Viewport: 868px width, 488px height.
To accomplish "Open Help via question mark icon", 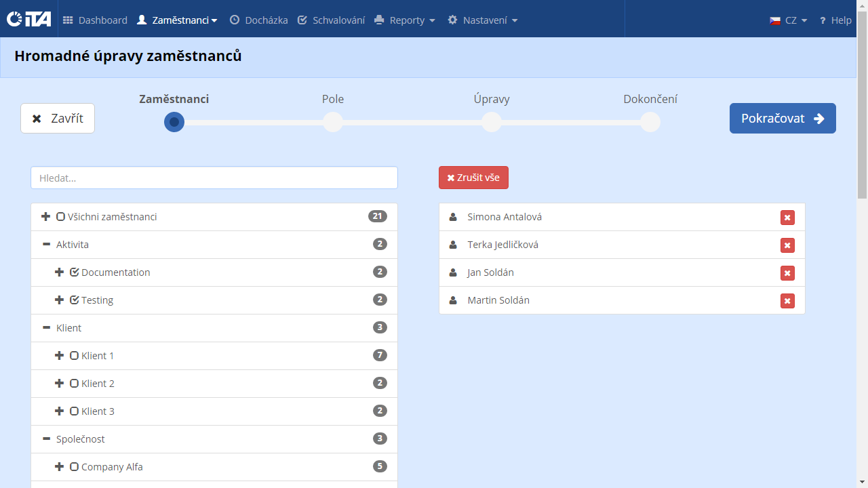I will (x=823, y=20).
